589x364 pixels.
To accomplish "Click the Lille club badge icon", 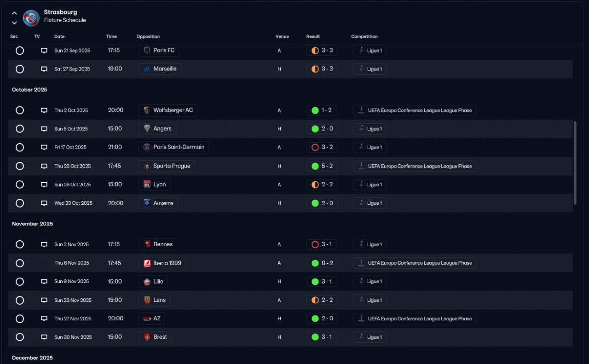I will tap(147, 282).
